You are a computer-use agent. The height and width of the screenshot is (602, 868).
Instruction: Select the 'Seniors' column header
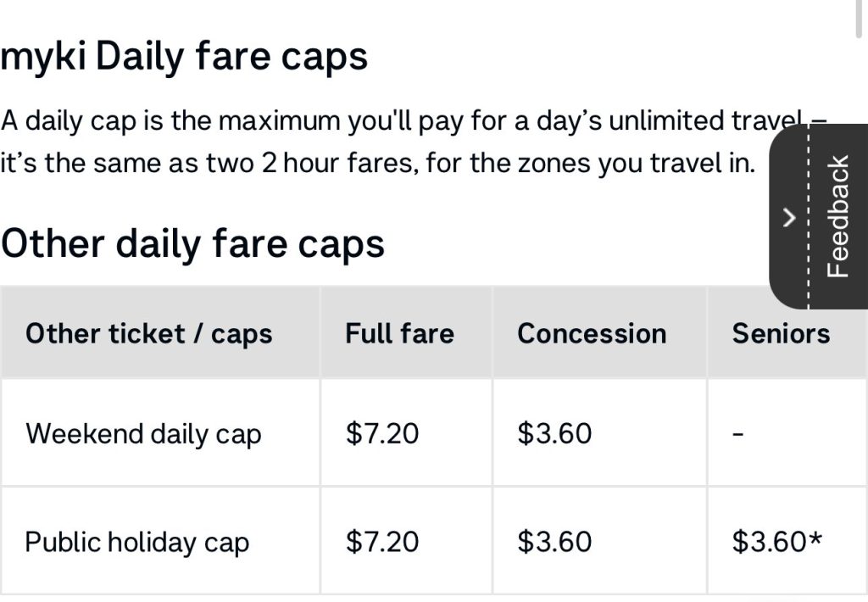(781, 333)
